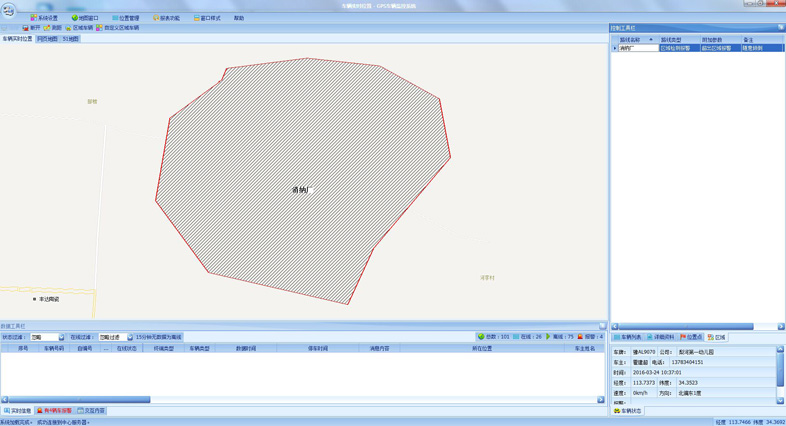Click the data grid horizontal scrollbar

tap(80, 400)
